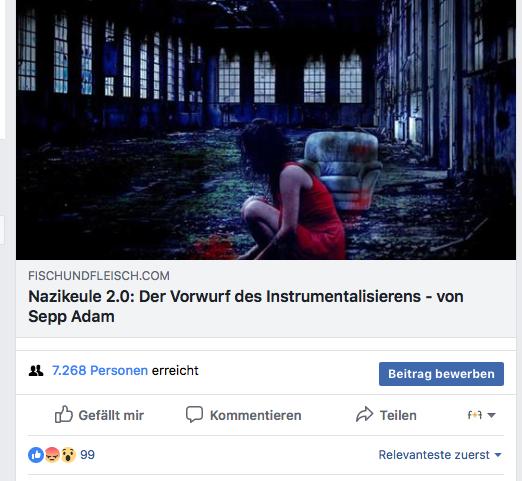Click the arrow next to Relevanteste zuerst
Image resolution: width=522 pixels, height=481 pixels.
pyautogui.click(x=498, y=455)
